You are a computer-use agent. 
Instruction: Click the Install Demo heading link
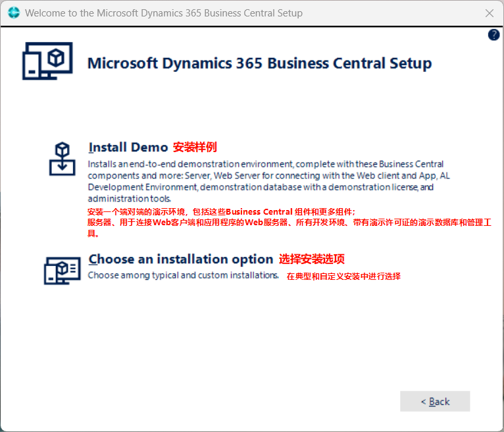(x=128, y=148)
